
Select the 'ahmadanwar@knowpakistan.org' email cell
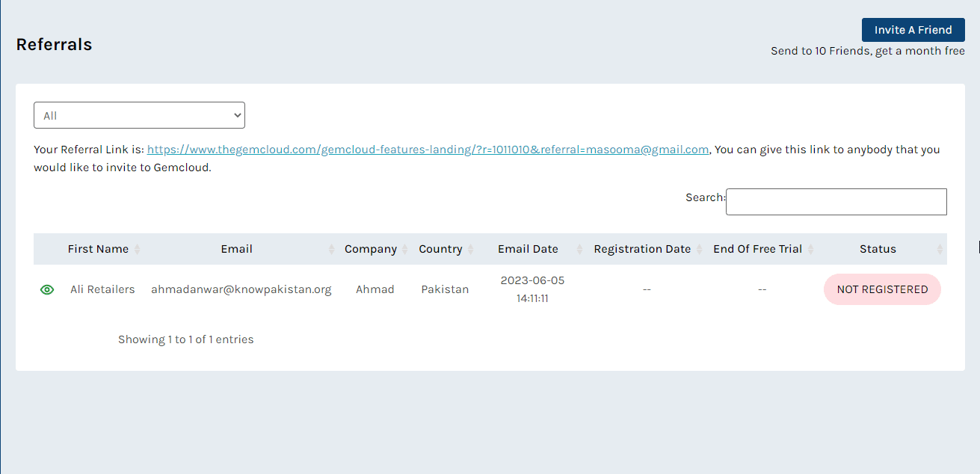[241, 289]
